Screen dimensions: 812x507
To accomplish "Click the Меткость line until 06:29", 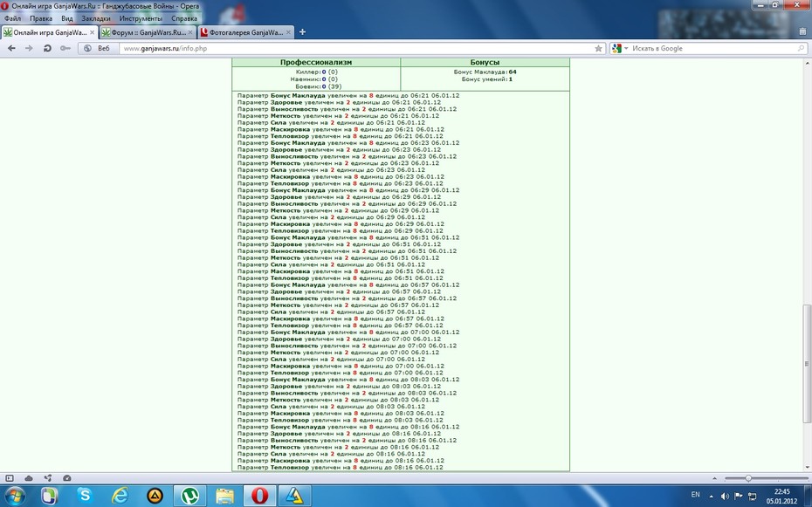I will (338, 210).
